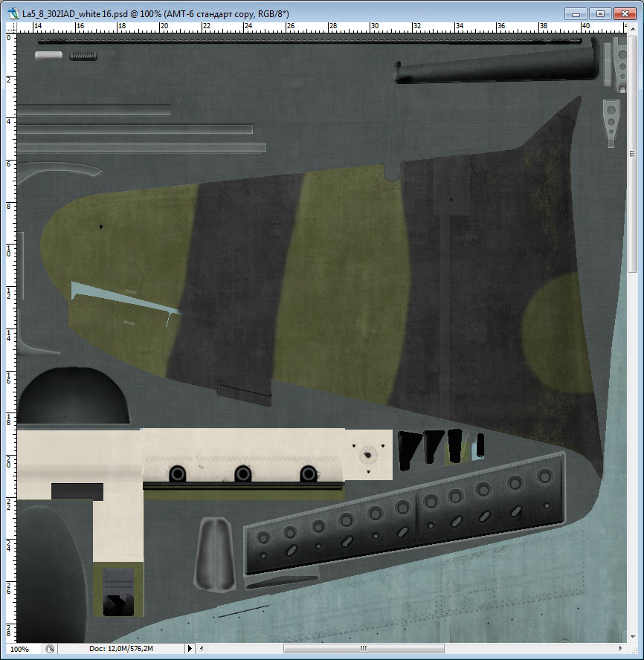Open the status bar info arrow menu

(x=190, y=649)
